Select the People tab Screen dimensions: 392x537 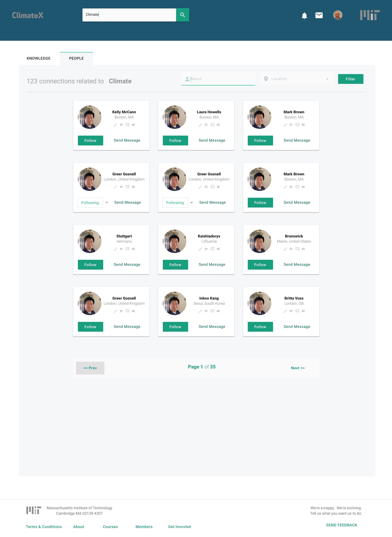tap(76, 58)
